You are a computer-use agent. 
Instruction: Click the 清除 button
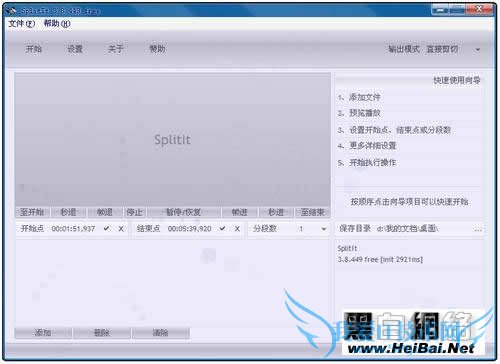pos(161,333)
